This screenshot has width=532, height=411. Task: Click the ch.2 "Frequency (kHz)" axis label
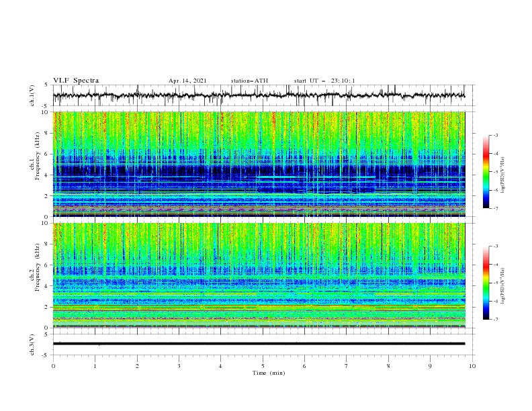click(38, 267)
